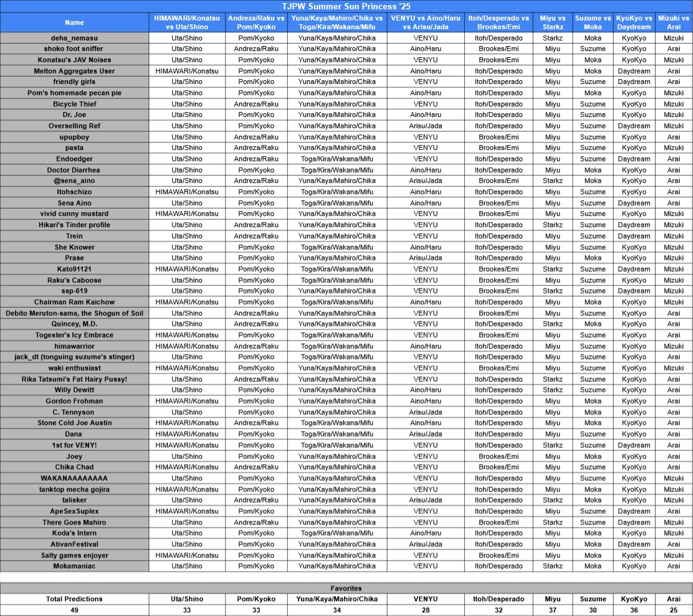
Task: Select the 'Name' column header
Action: [74, 22]
